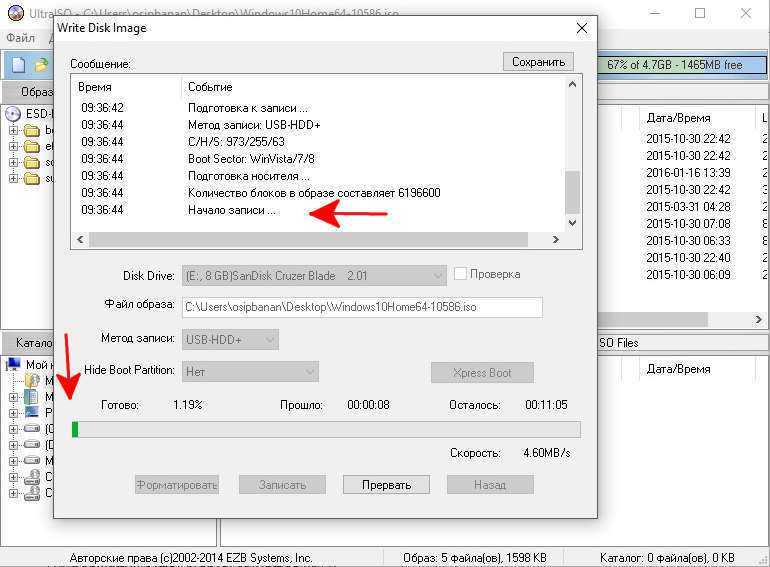Click the 67% of 4.7GB capacity bar
Image resolution: width=770 pixels, height=567 pixels.
[x=682, y=64]
